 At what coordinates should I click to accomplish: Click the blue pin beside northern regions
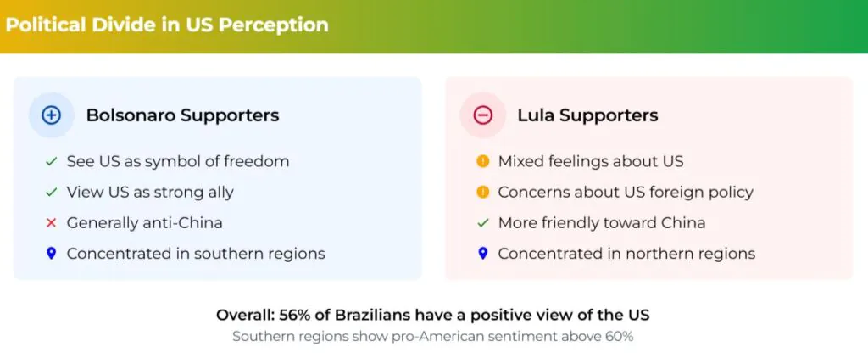tap(483, 253)
